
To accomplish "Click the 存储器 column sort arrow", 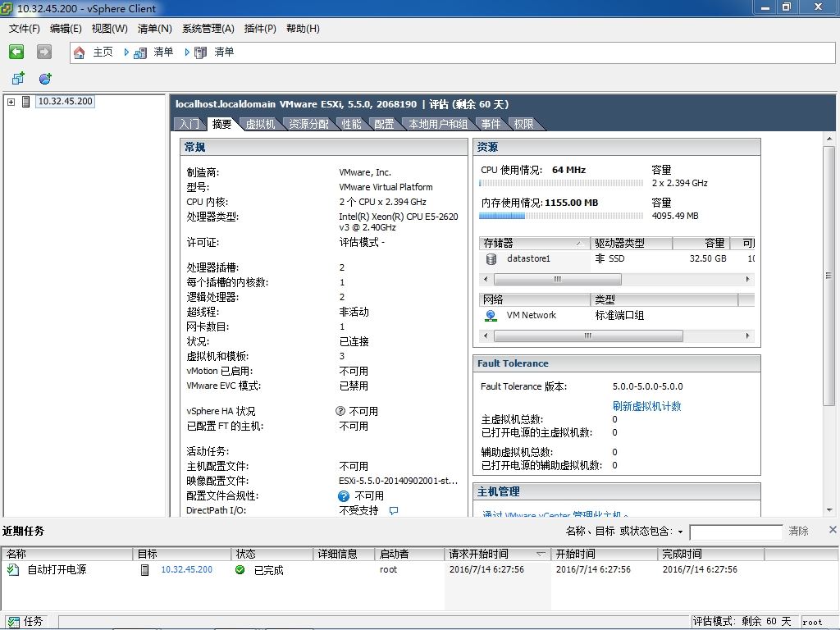I will 578,244.
